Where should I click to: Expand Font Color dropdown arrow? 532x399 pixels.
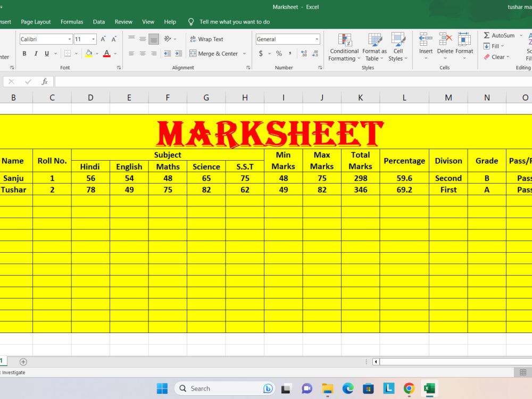[115, 54]
